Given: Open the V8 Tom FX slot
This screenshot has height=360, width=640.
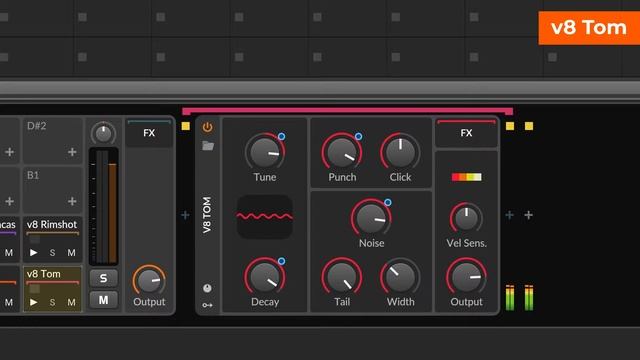Looking at the screenshot, I should 466,133.
